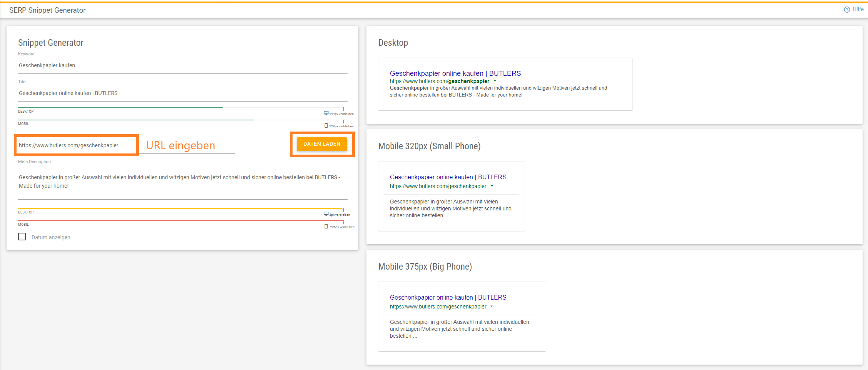Click the Desktop preview description snippet
This screenshot has width=868, height=370.
click(498, 92)
